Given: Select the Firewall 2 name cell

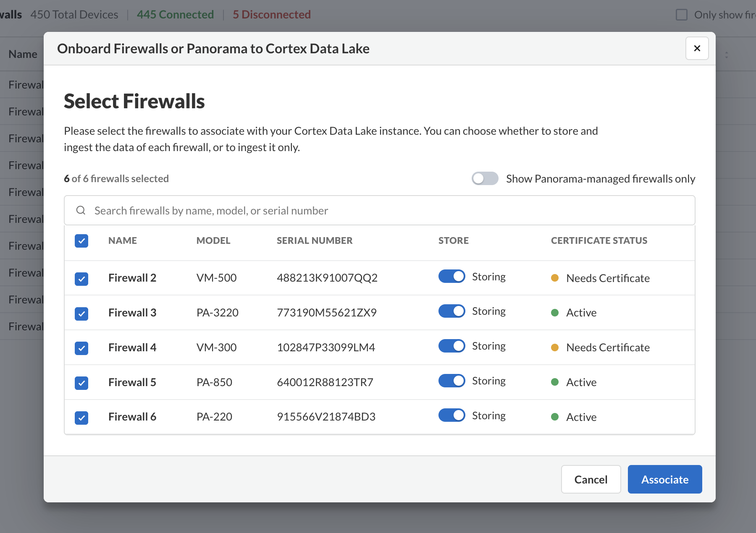Looking at the screenshot, I should [132, 278].
